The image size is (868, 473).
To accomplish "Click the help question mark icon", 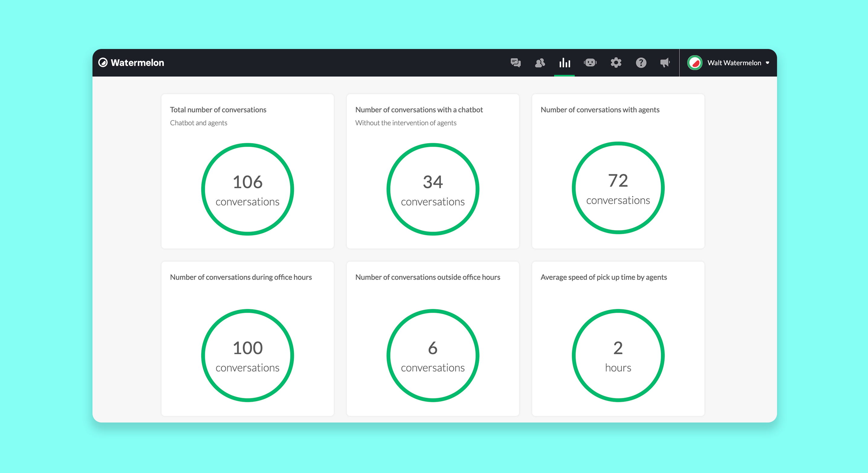I will tap(641, 63).
